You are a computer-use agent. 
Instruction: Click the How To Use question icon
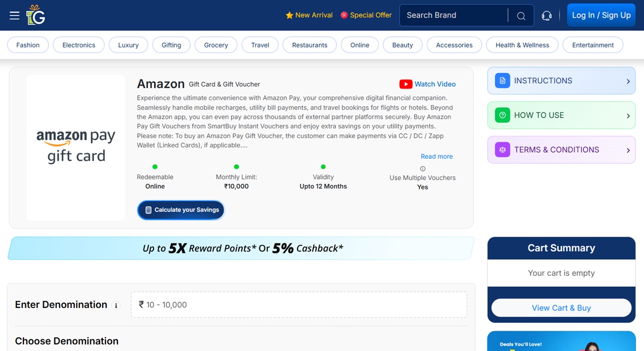(502, 115)
